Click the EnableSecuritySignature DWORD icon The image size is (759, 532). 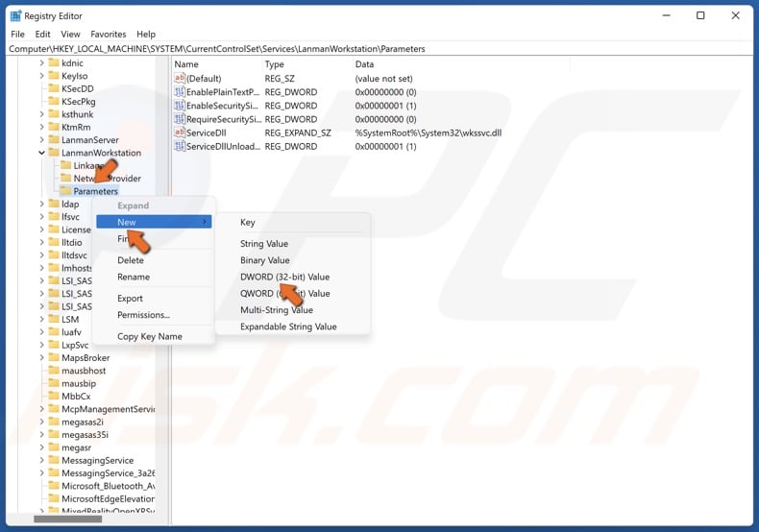179,106
